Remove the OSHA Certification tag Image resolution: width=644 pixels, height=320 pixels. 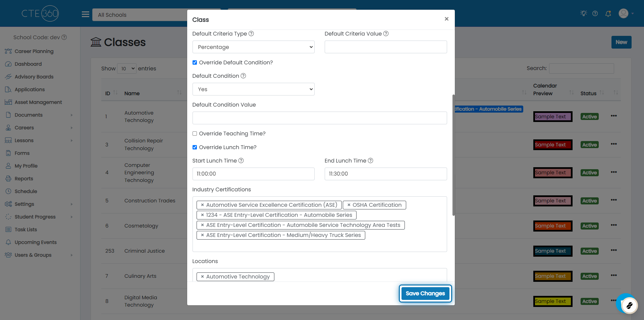(349, 205)
